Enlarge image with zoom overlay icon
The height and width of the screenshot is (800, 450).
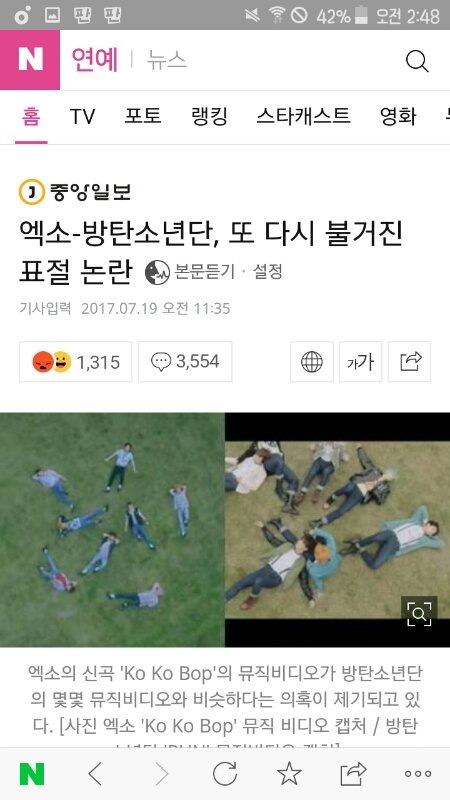click(x=419, y=614)
